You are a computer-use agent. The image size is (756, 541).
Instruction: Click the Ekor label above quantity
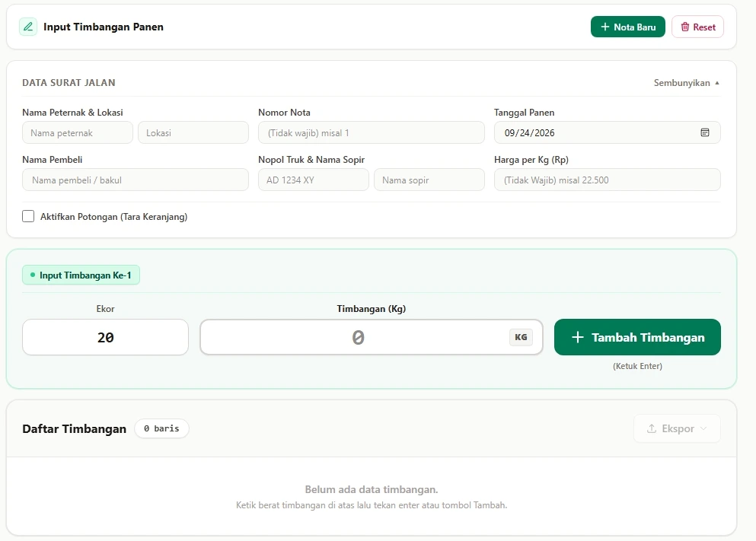click(105, 309)
